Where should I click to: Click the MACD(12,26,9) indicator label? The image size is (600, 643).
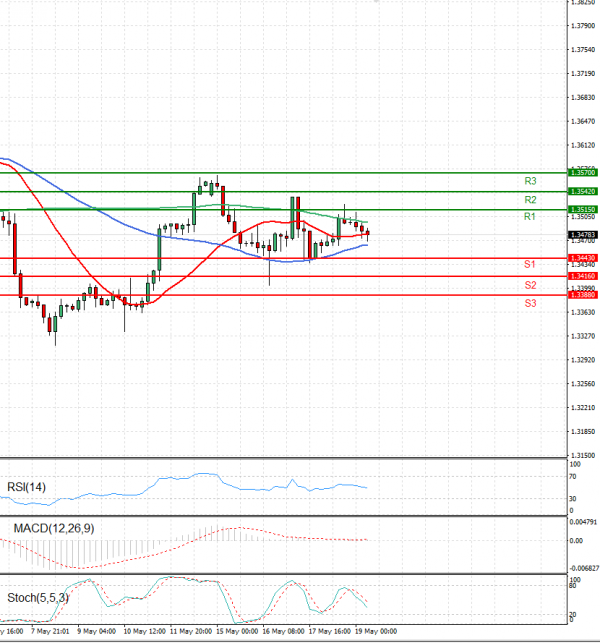pyautogui.click(x=54, y=528)
